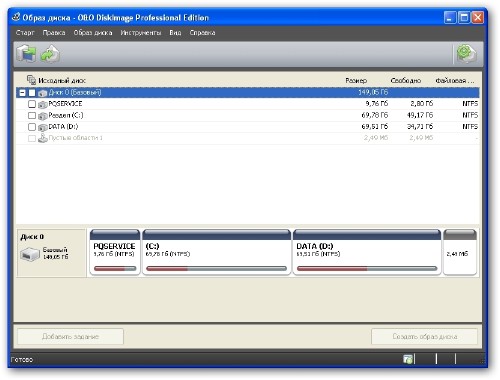Click the source disk header icon
500x380 pixels.
tap(31, 80)
